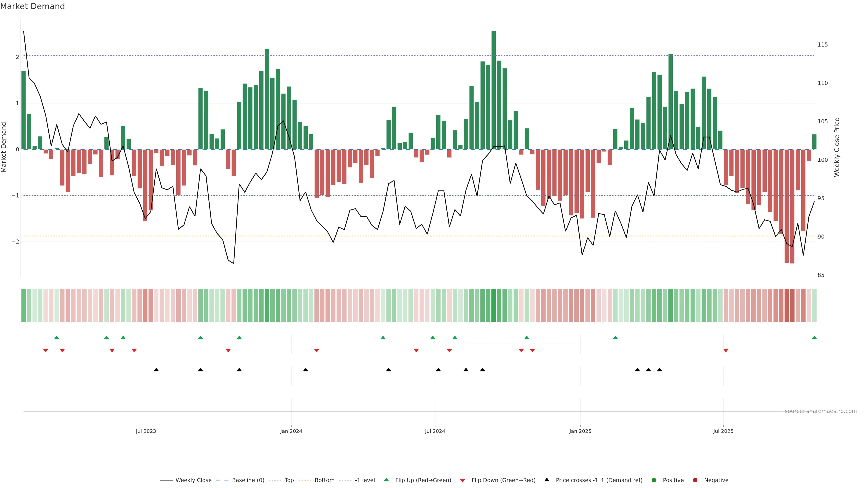Toggle the Top dotted line legend entry
Screen dimensions: 868x488
[289, 480]
